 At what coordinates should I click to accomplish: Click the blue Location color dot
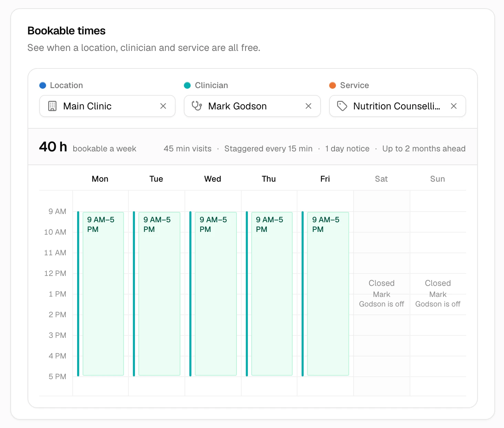click(43, 85)
